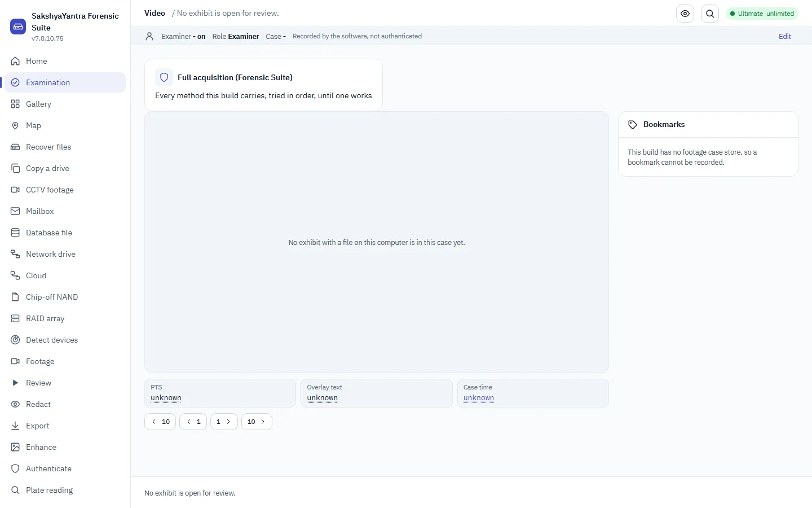Click the Edit link
812x508 pixels.
(785, 36)
